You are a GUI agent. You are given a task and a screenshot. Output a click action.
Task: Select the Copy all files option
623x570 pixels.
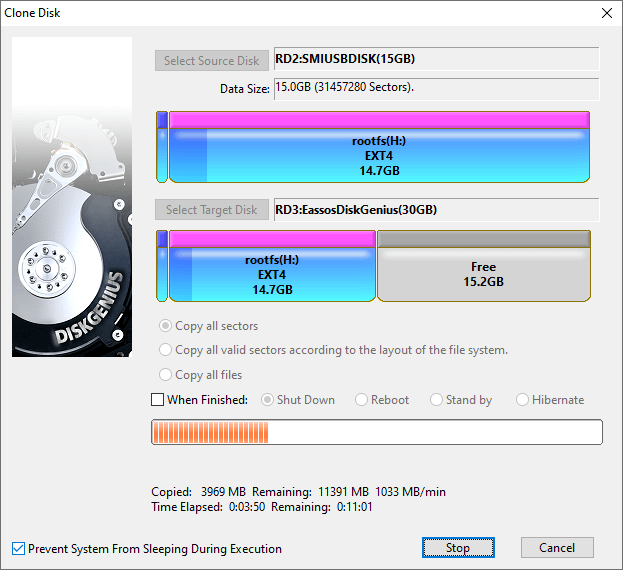pyautogui.click(x=166, y=375)
